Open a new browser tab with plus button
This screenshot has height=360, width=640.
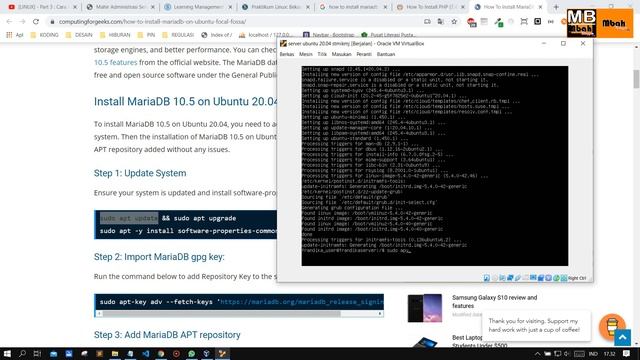(556, 7)
